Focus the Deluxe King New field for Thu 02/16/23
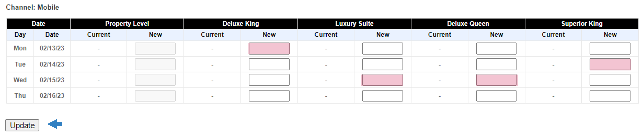The width and height of the screenshot is (644, 134). pos(269,96)
